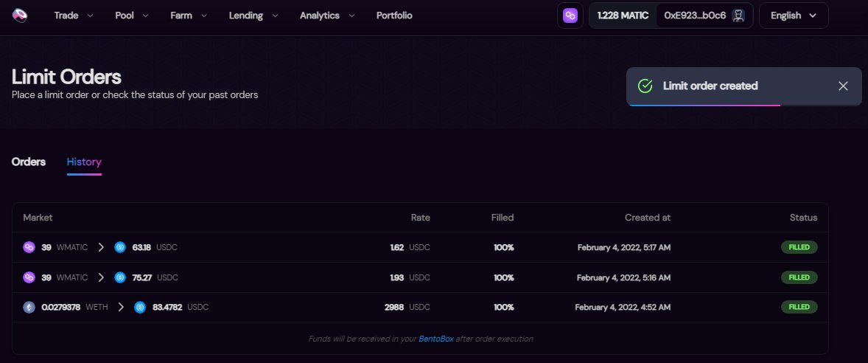Click arrow chevron in WETH order row

[x=121, y=307]
